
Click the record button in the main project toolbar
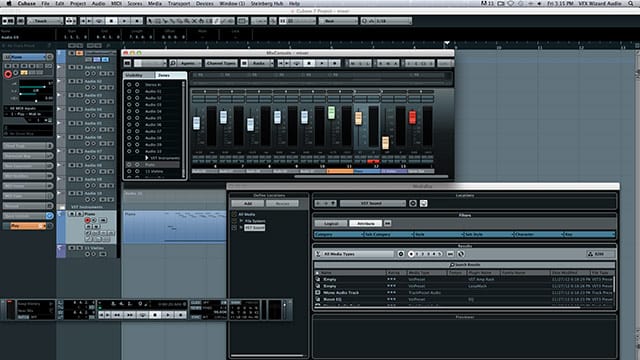[x=138, y=21]
